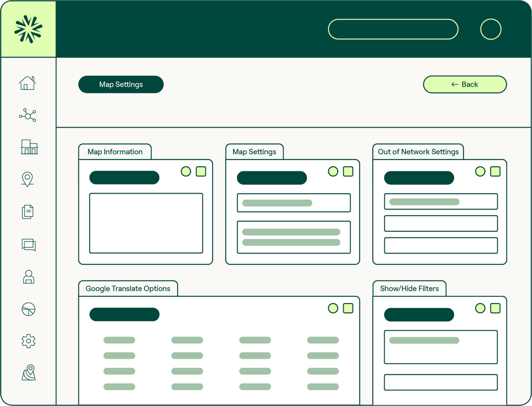The height and width of the screenshot is (406, 532).
Task: Open the pie chart icon in the sidebar
Action: (x=28, y=309)
